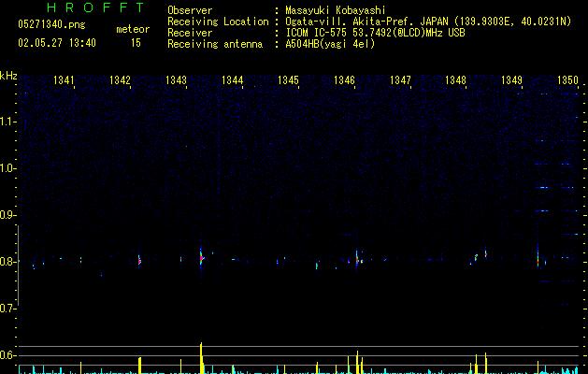
Task: Click time marker 1346
Action: click(344, 79)
